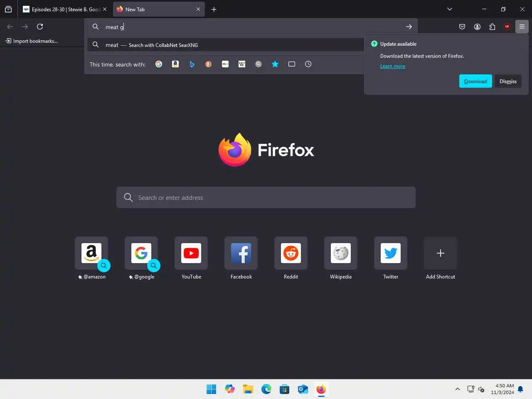Open the clock showing 4:50 AM
Viewport: 532px width, 399px height.
[502, 389]
